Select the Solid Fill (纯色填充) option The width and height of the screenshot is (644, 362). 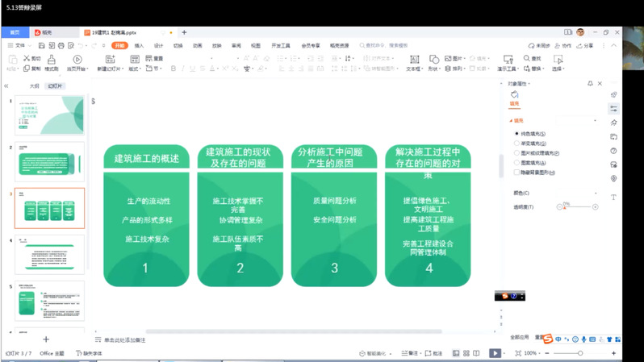coord(516,134)
